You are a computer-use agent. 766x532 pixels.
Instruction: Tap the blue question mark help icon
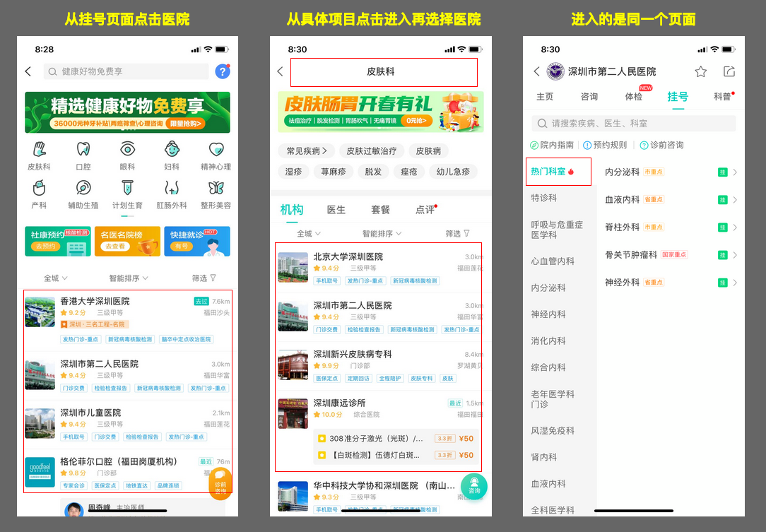[223, 71]
